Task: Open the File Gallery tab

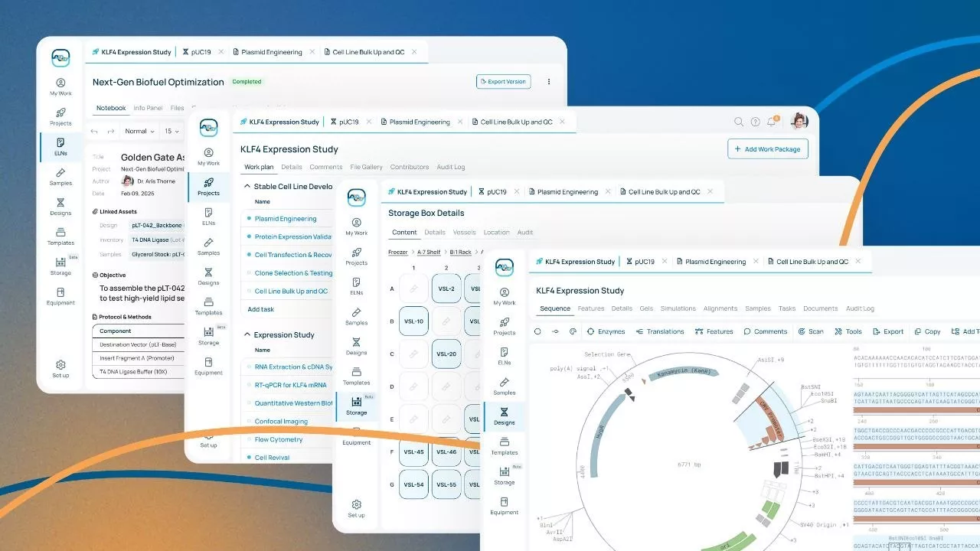Action: (366, 167)
